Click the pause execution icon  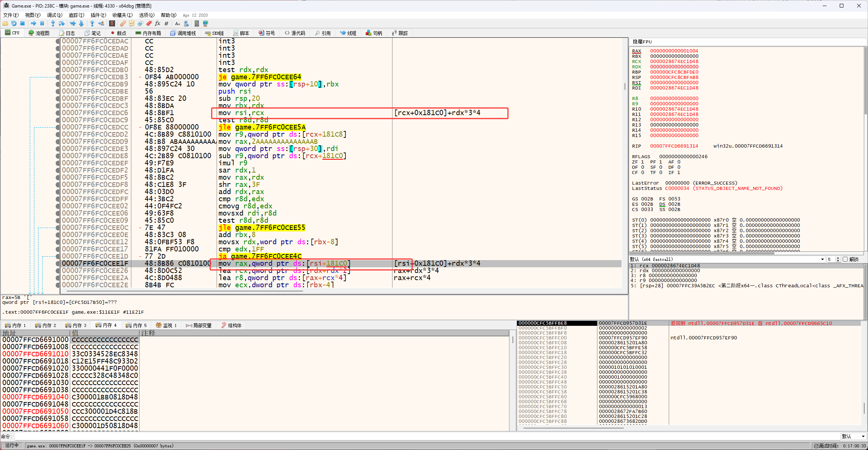pyautogui.click(x=42, y=23)
